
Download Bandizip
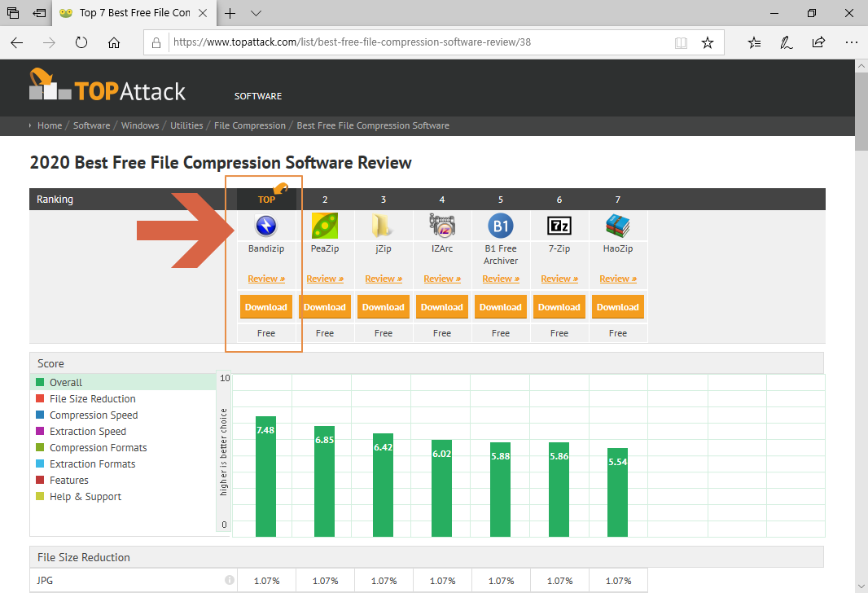tap(266, 307)
